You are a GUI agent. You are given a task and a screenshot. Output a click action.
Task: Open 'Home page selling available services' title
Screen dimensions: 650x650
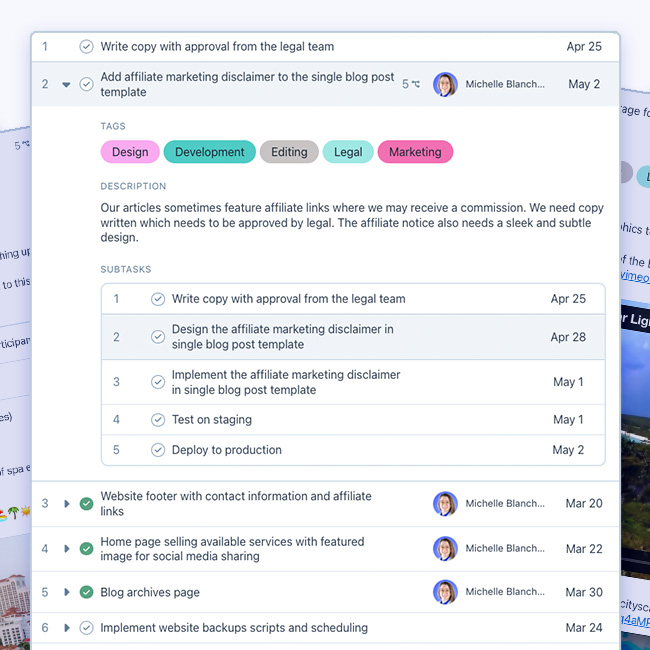point(233,549)
